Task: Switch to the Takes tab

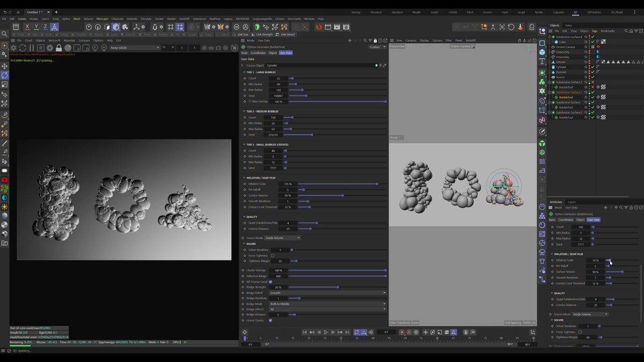Action: [x=568, y=25]
